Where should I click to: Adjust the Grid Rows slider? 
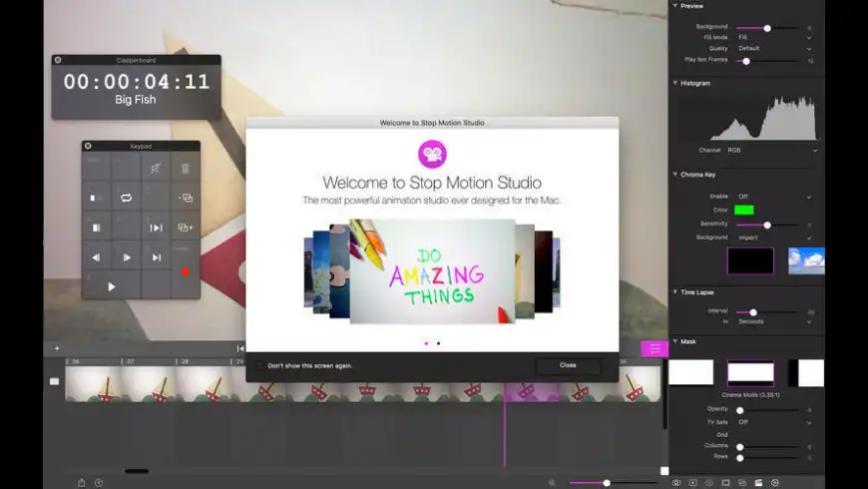point(740,458)
